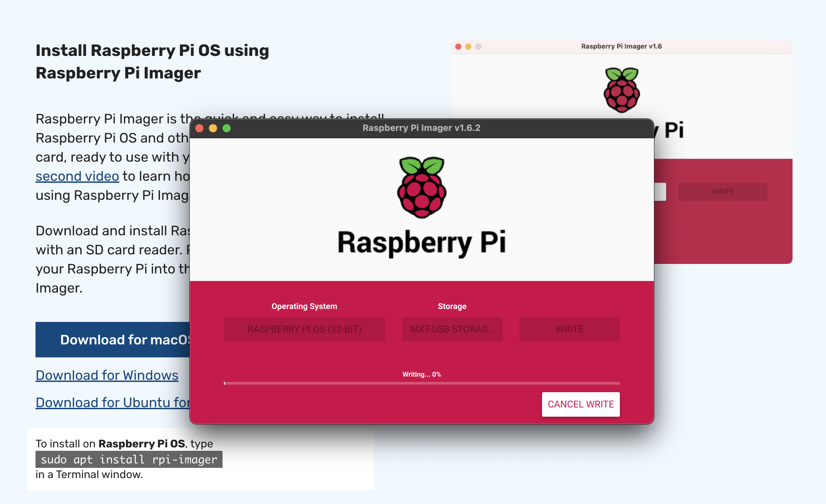Click red close dot on background v1.6 window

[458, 46]
